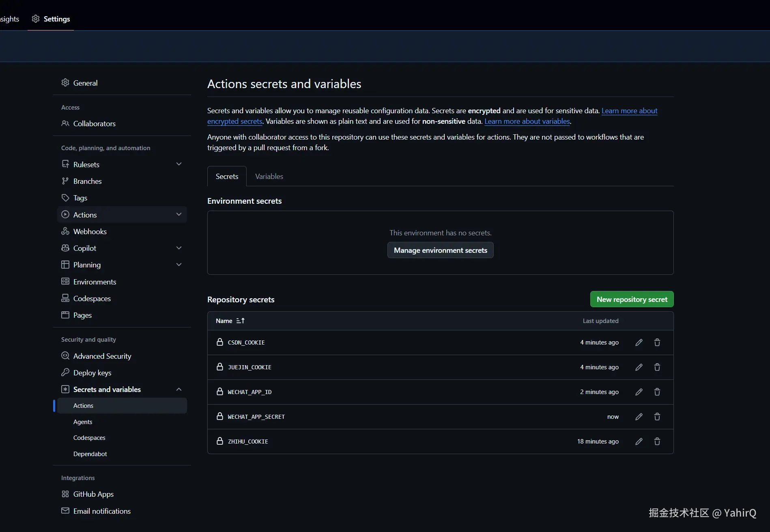Click pencil icon for JUEJIN_COOKIE

[639, 367]
